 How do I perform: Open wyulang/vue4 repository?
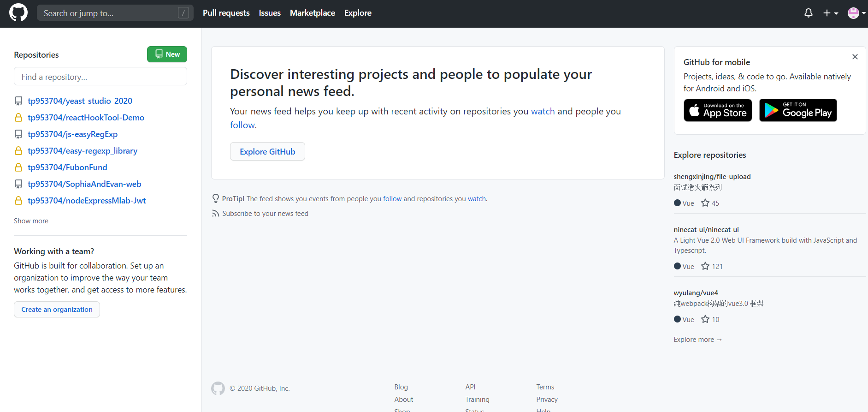[x=696, y=293]
